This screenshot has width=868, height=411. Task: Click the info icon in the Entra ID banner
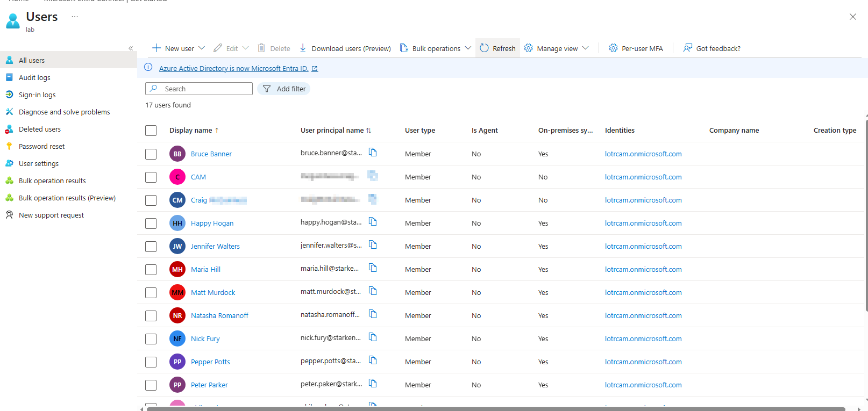click(x=148, y=67)
